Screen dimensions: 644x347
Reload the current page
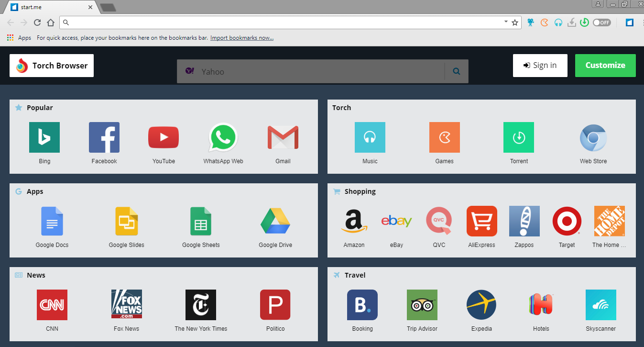37,22
